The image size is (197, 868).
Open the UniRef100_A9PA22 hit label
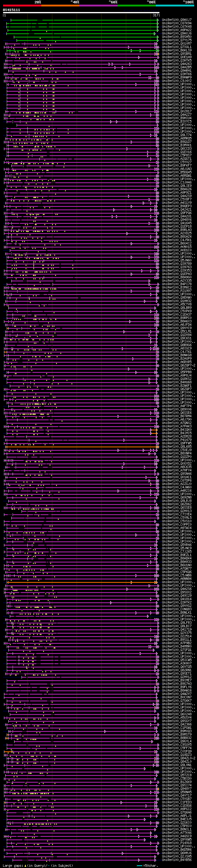click(177, 30)
